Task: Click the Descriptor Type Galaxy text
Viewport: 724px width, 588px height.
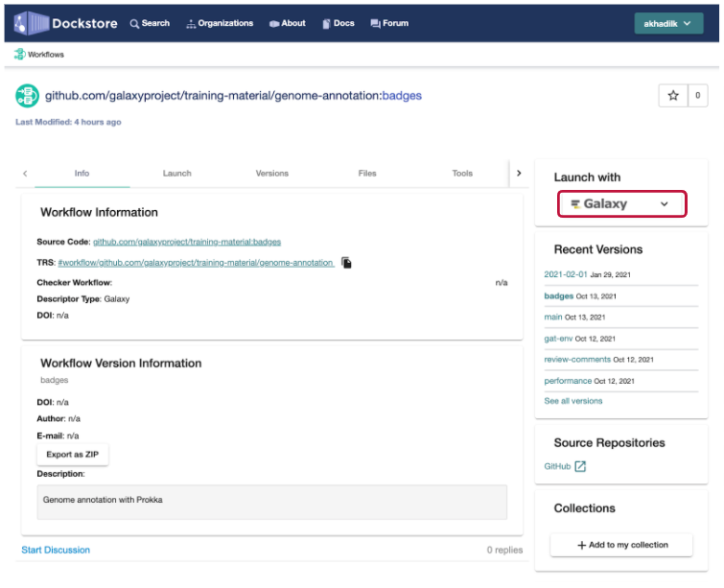Action: 83,299
